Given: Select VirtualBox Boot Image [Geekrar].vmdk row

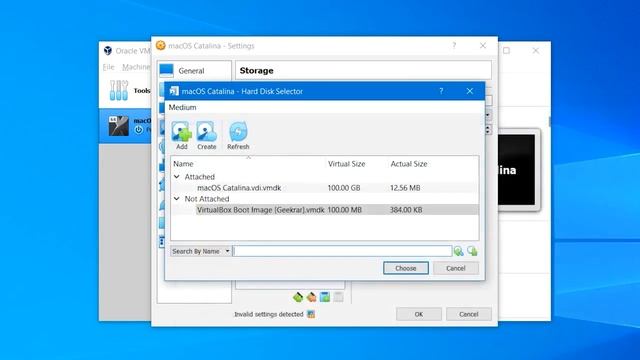Looking at the screenshot, I should point(324,210).
